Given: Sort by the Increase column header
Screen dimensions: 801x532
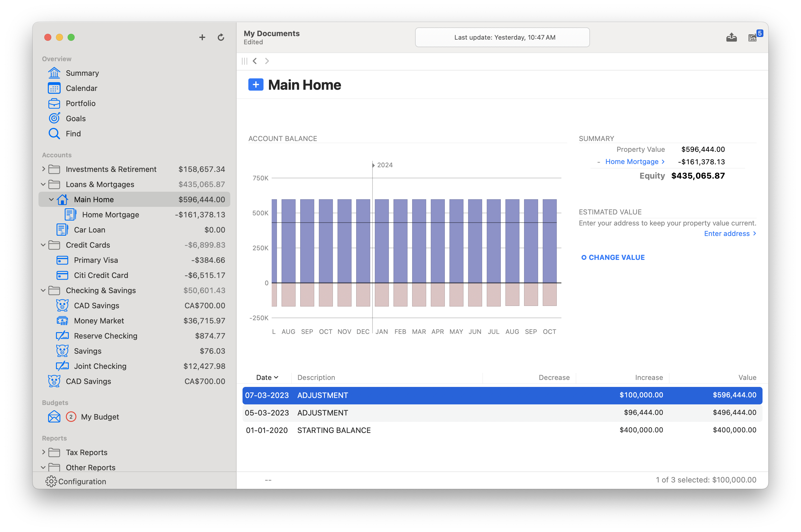Looking at the screenshot, I should click(649, 377).
